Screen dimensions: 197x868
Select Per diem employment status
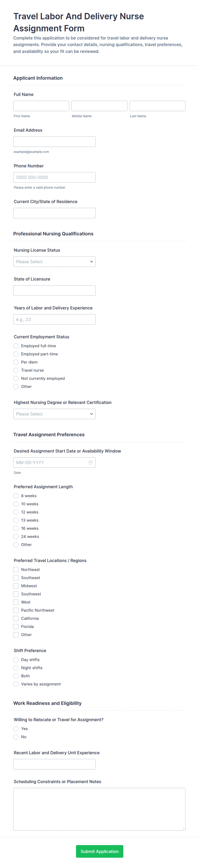click(x=16, y=362)
